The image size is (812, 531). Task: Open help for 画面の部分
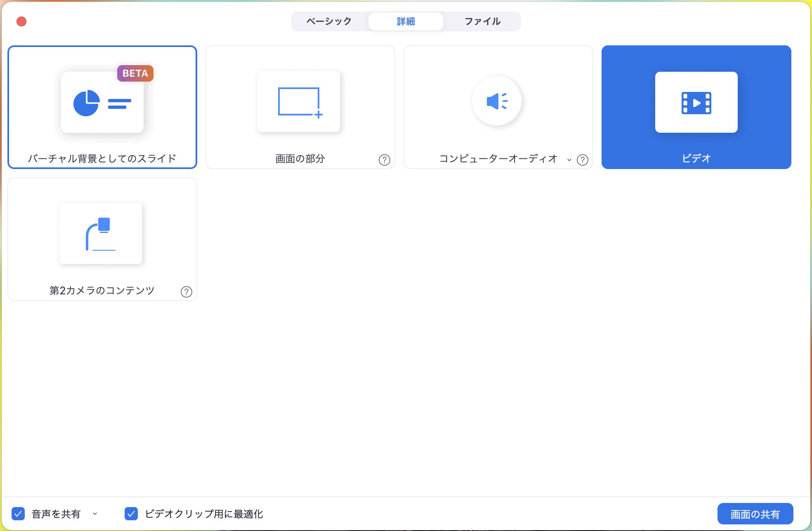pyautogui.click(x=385, y=160)
